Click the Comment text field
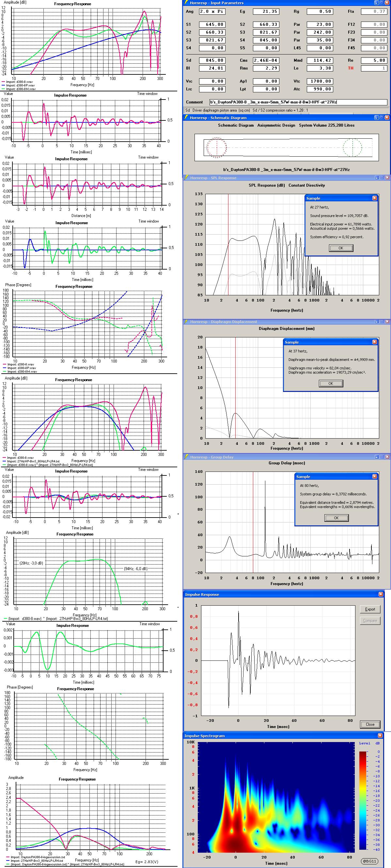This screenshot has width=391, height=868. pyautogui.click(x=298, y=102)
